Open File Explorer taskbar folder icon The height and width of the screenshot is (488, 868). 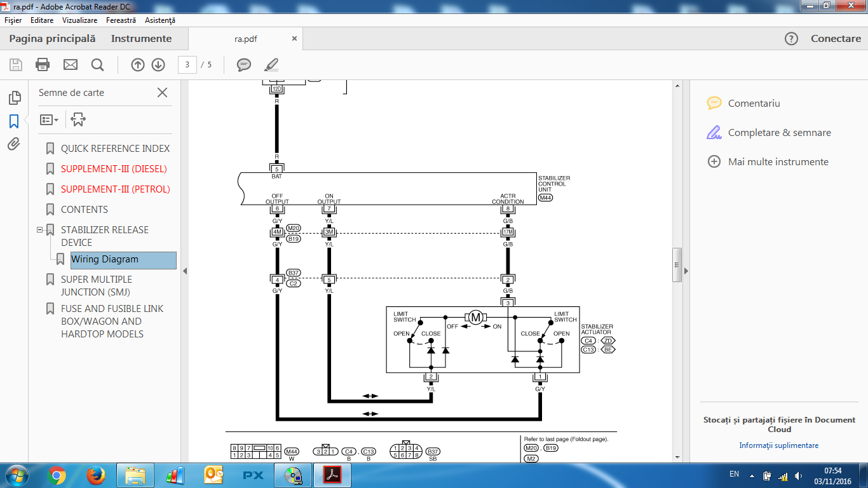[x=136, y=475]
